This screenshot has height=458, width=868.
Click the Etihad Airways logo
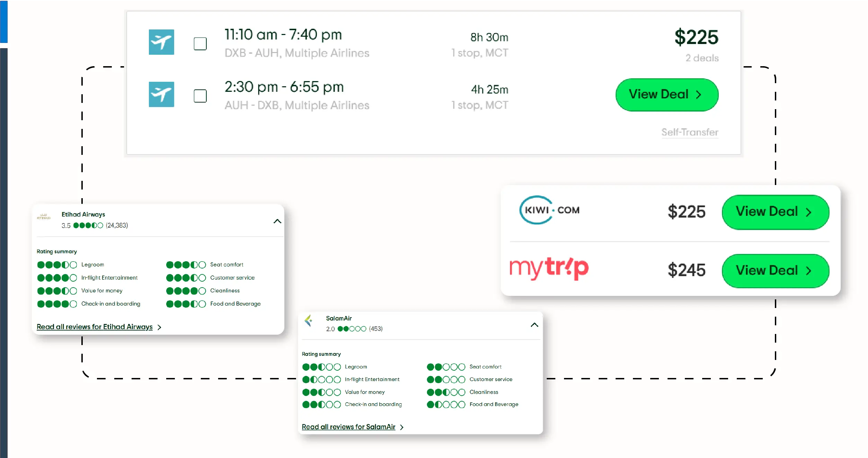[x=44, y=217]
